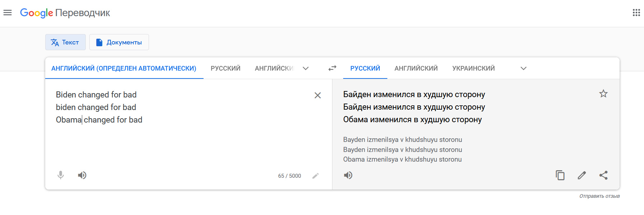
Task: Click the Google logo
Action: point(37,13)
